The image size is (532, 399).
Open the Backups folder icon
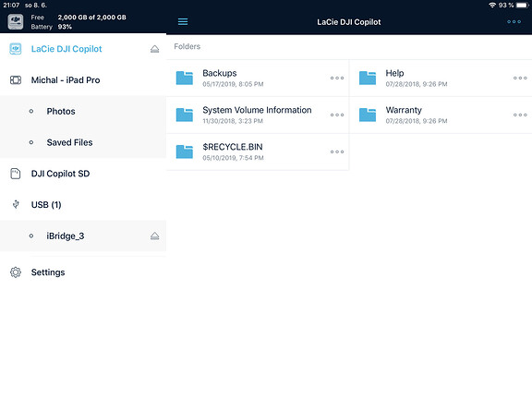(x=185, y=78)
